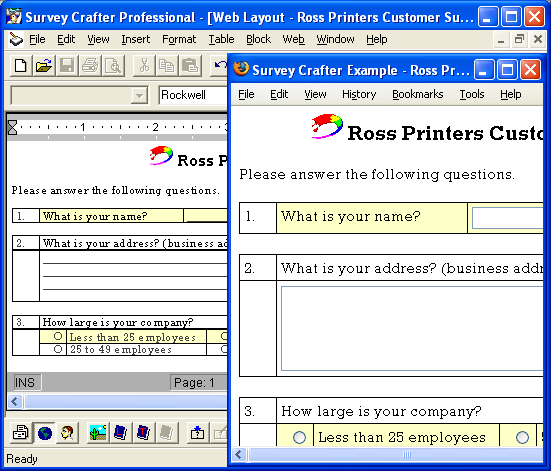The width and height of the screenshot is (551, 471).
Task: Expand the style dropdown left of Rockwell
Action: pyautogui.click(x=139, y=95)
